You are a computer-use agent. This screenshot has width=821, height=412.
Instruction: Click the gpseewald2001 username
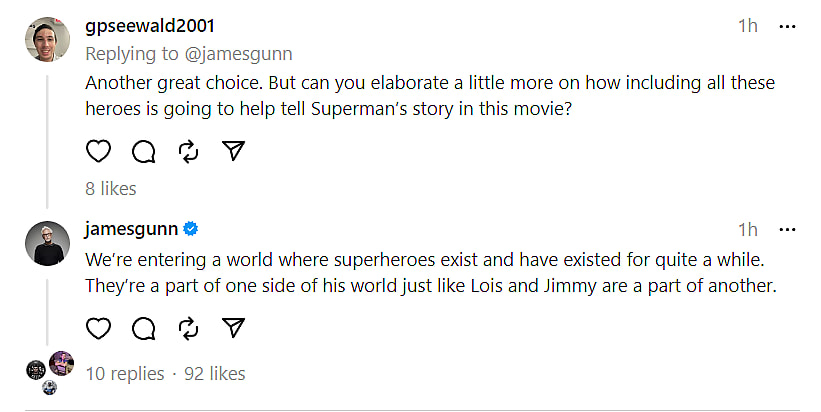149,26
